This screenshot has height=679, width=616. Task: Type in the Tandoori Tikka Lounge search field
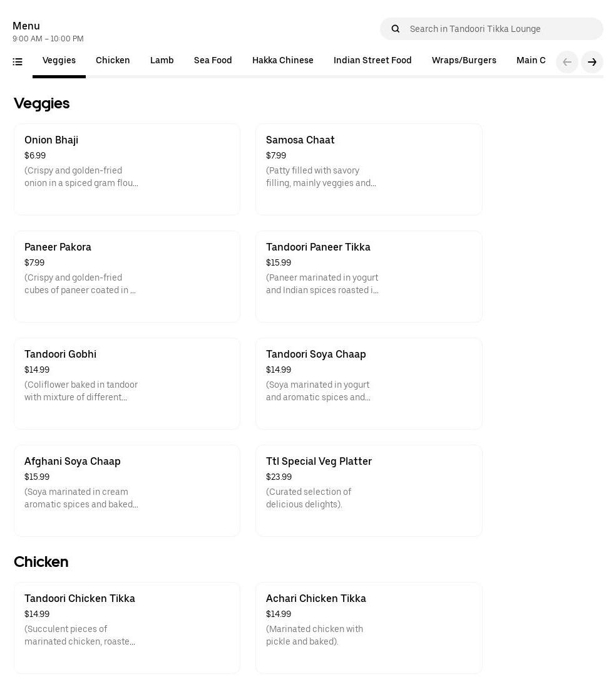pos(501,29)
